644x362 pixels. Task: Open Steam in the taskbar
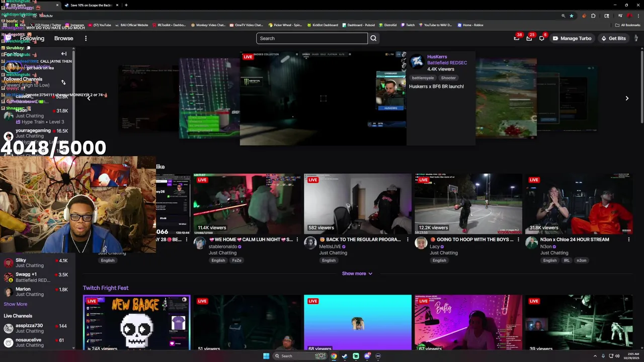coord(345,356)
